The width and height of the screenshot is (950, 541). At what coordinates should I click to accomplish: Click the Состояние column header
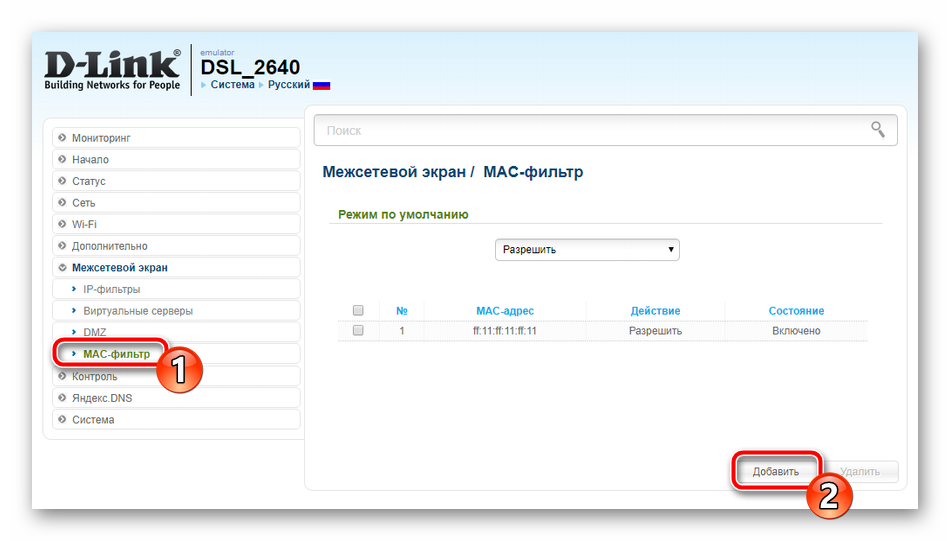click(796, 311)
